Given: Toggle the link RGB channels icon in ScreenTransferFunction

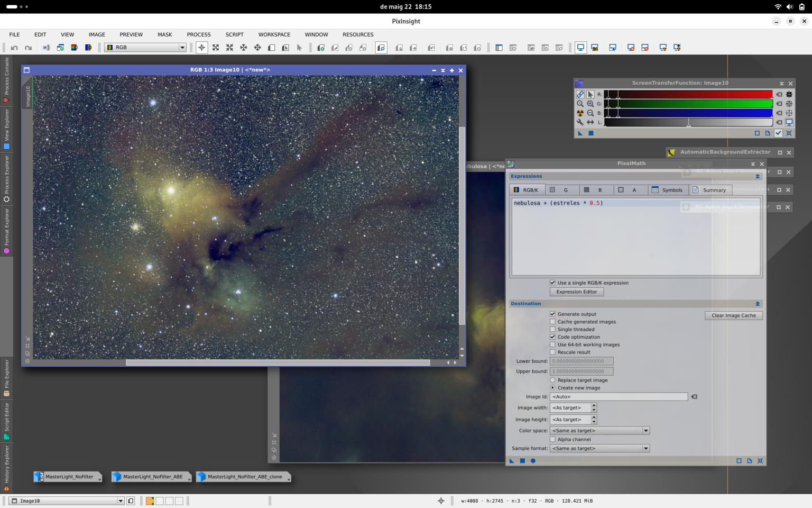Looking at the screenshot, I should (580, 94).
